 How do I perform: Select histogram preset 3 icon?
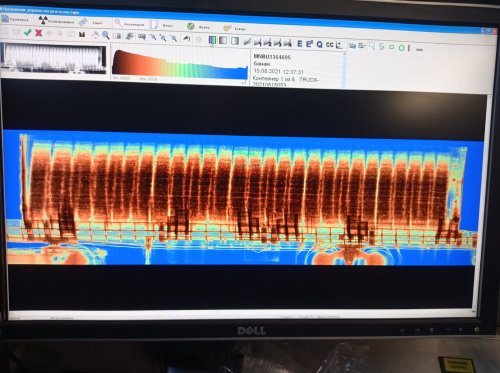click(277, 43)
